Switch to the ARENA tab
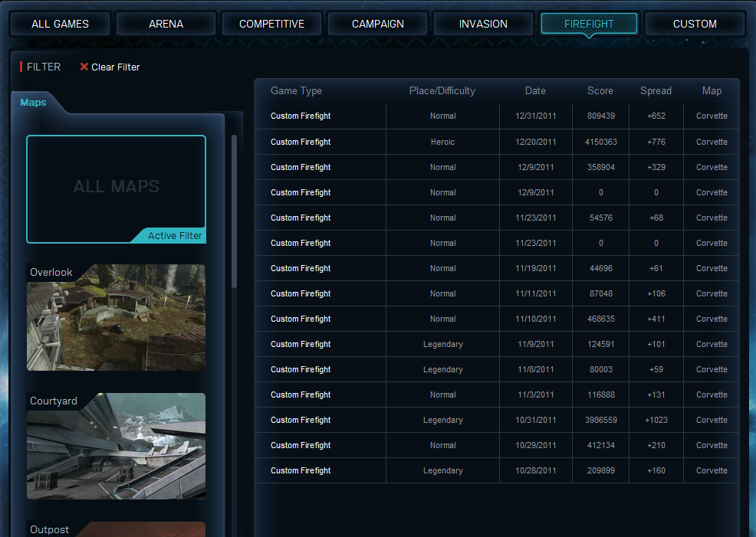Screen dimensions: 756x537 click(x=166, y=24)
